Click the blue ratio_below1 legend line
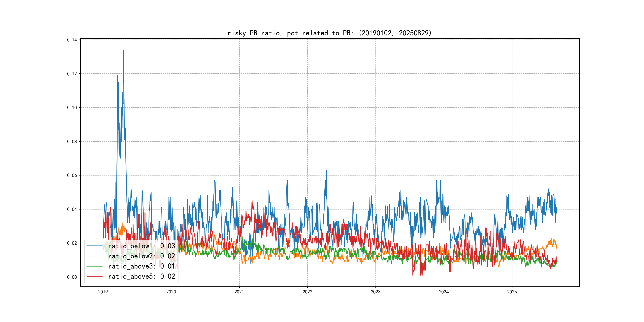Image resolution: width=644 pixels, height=322 pixels. [94, 246]
